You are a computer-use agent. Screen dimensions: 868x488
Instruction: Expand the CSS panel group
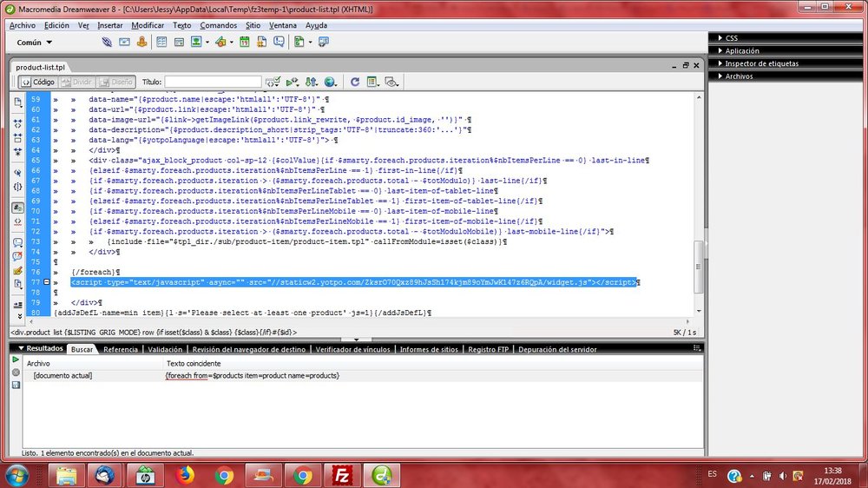pos(731,38)
